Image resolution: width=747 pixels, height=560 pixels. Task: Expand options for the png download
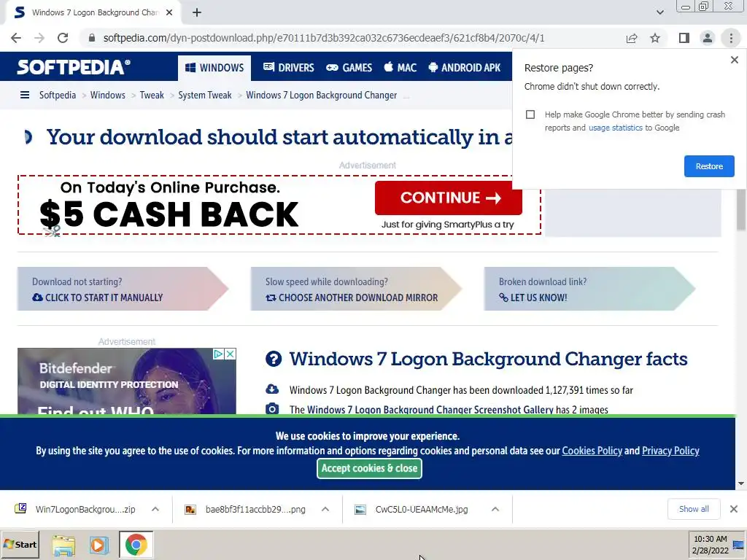pyautogui.click(x=325, y=509)
